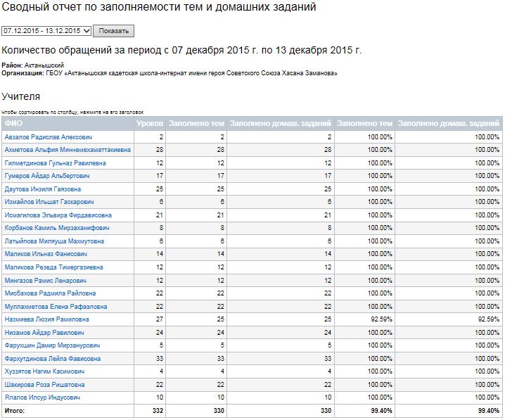Click the Показать button
Image resolution: width=505 pixels, height=420 pixels.
114,32
